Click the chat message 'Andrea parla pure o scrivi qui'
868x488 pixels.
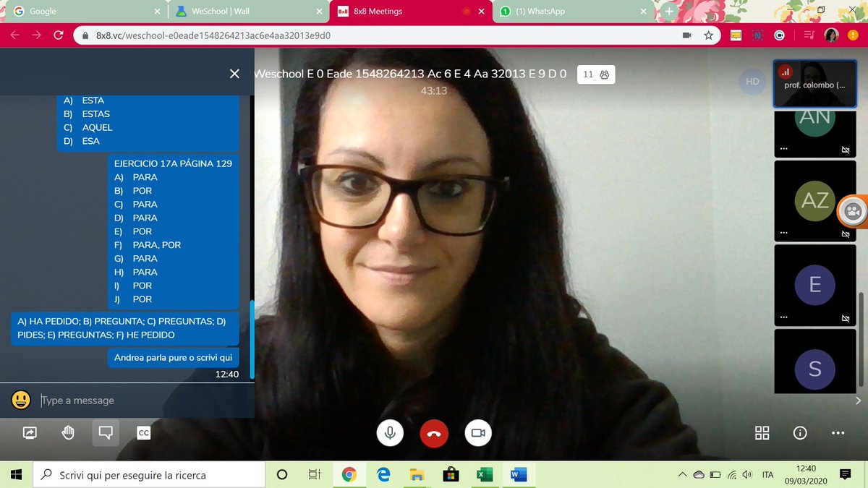coord(173,358)
